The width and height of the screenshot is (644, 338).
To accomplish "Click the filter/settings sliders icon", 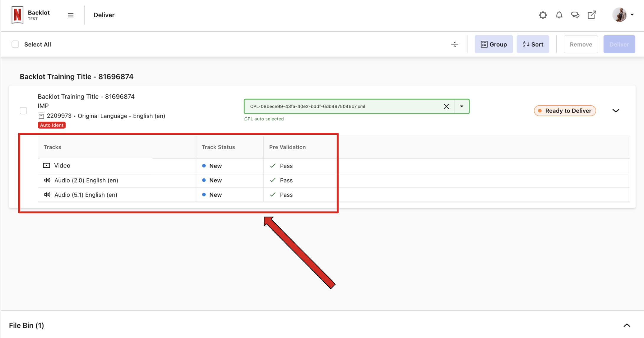I will 455,44.
